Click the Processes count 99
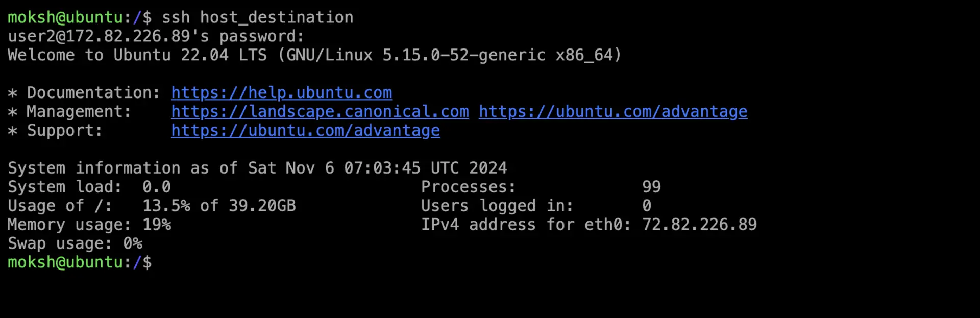Screen dimensions: 980x318 coord(651,187)
